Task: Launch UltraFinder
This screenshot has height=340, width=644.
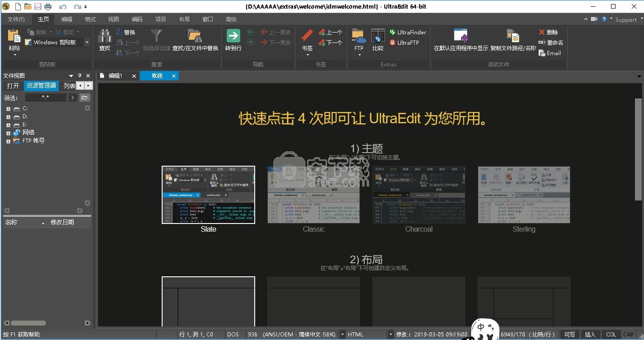Action: pyautogui.click(x=408, y=33)
